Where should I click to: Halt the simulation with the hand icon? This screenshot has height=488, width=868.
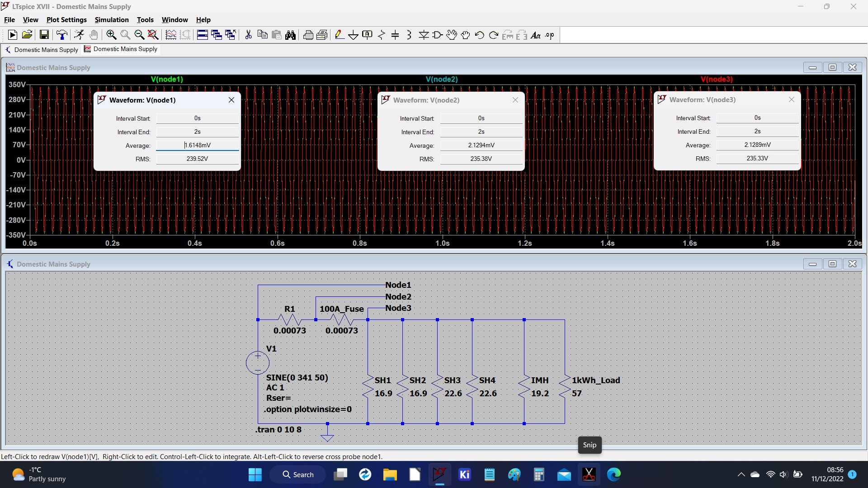(94, 35)
